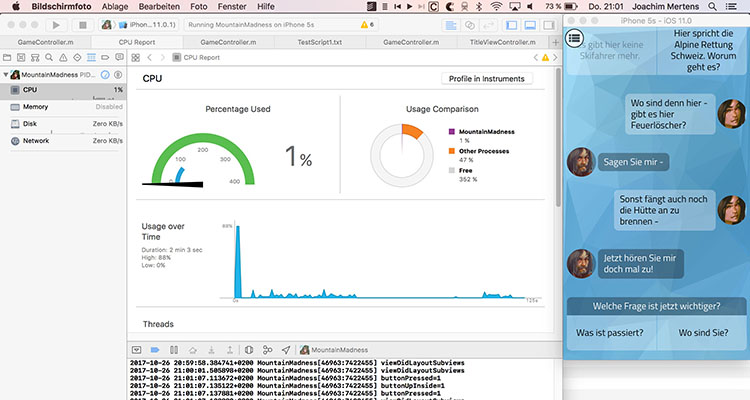750x400 pixels.
Task: Collapse the MountainMadness process tree
Action: click(6, 75)
